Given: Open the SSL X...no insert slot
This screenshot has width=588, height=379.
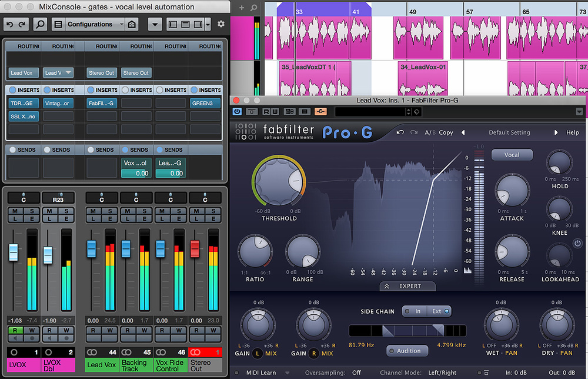Looking at the screenshot, I should (x=24, y=117).
